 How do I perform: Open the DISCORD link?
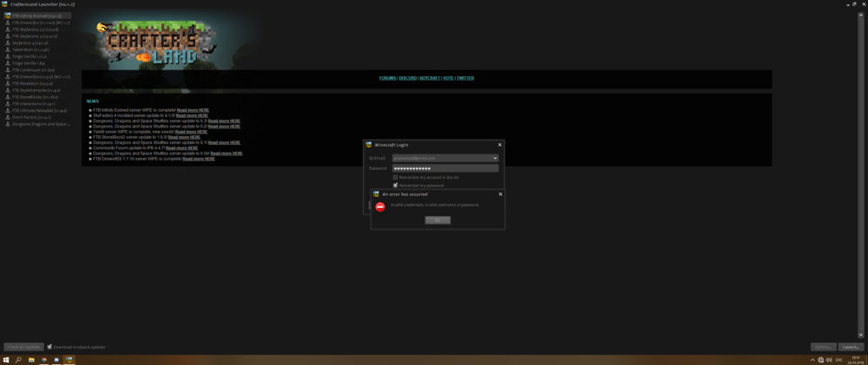[x=408, y=78]
